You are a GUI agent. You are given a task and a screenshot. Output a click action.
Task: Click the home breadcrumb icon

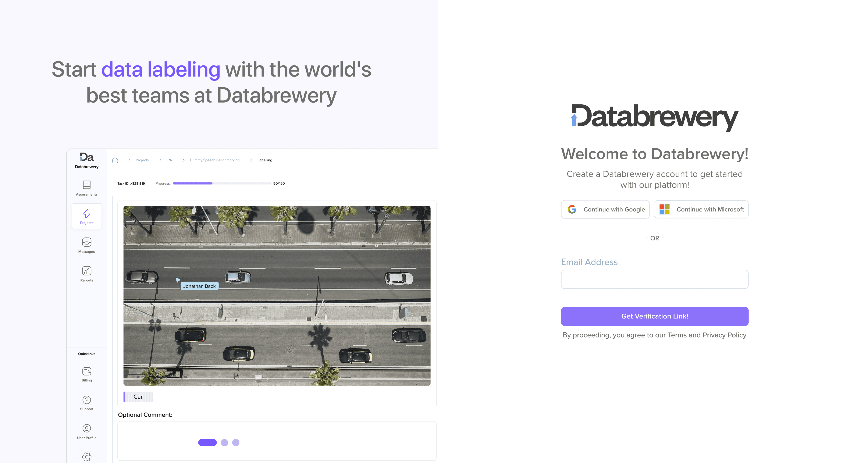[x=115, y=160]
